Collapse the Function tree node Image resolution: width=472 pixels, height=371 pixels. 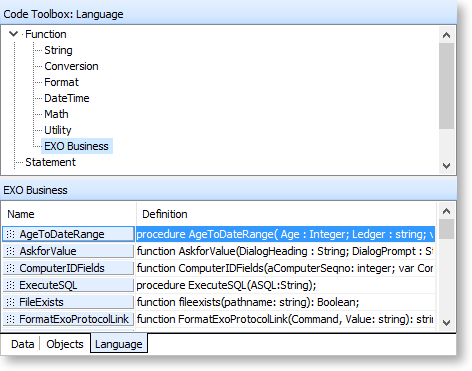coord(13,34)
